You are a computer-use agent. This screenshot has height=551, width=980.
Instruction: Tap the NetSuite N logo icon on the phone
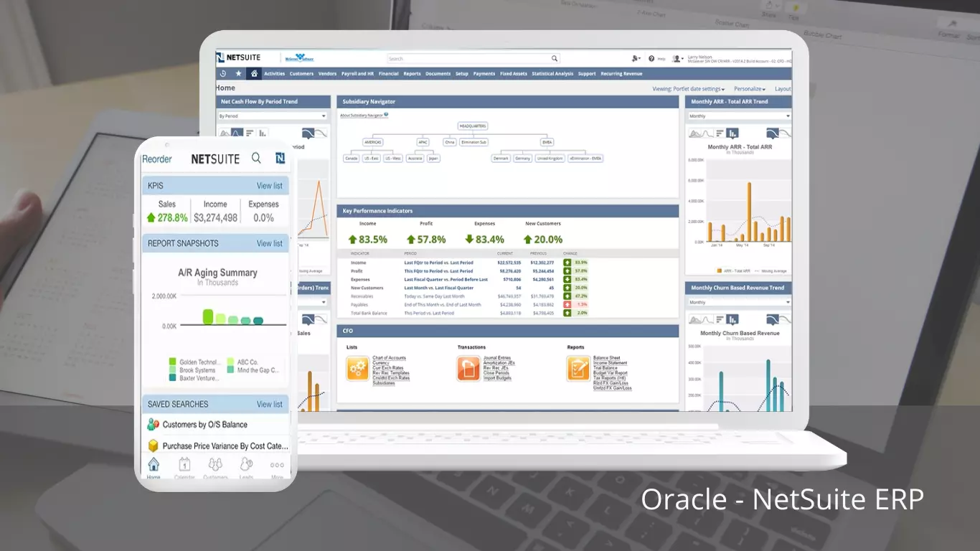[280, 159]
